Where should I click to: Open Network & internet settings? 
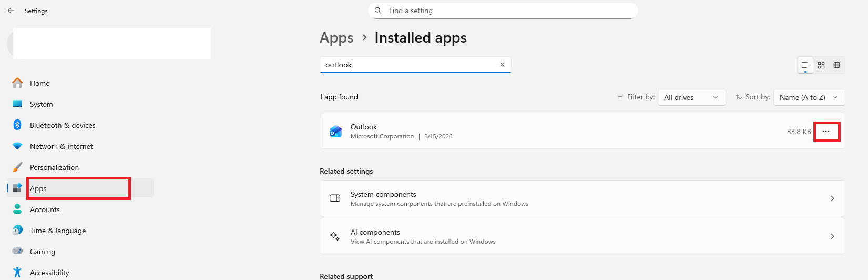pyautogui.click(x=80, y=146)
